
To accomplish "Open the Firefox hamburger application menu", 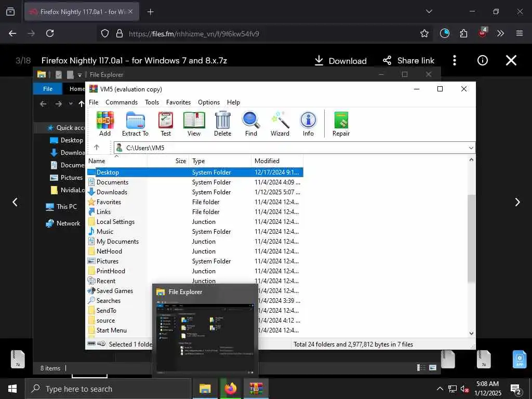I will 519,33.
